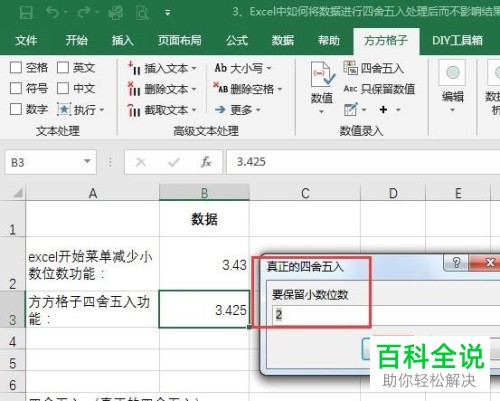Screen dimensions: 500x401
Task: Switch to the 帮助 ribbon tab
Action: pyautogui.click(x=329, y=40)
